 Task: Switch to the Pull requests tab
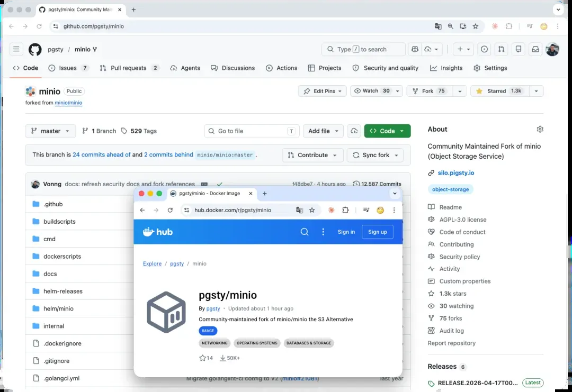point(129,68)
